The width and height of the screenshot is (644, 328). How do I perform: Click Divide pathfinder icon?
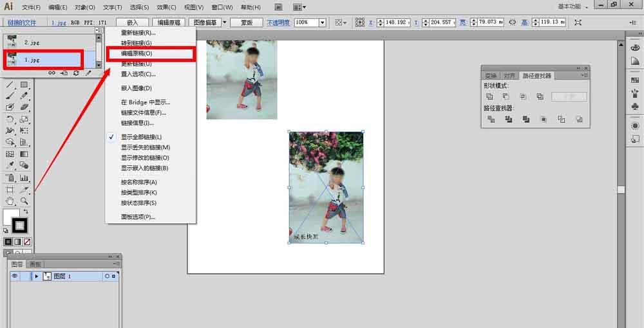point(491,120)
